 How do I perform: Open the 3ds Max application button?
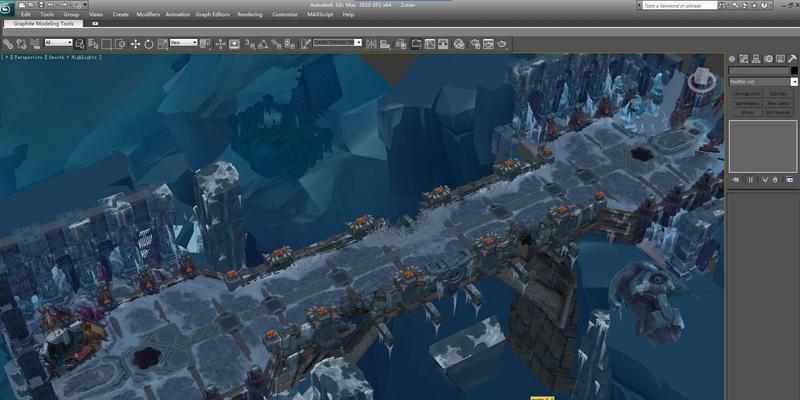(6, 9)
